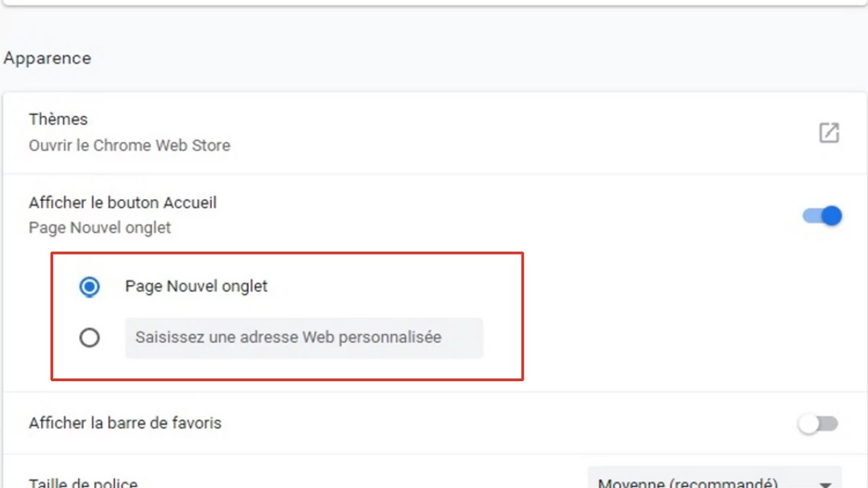
Task: Click the Saisissez une adresse Web personnalisée field
Action: [x=304, y=338]
